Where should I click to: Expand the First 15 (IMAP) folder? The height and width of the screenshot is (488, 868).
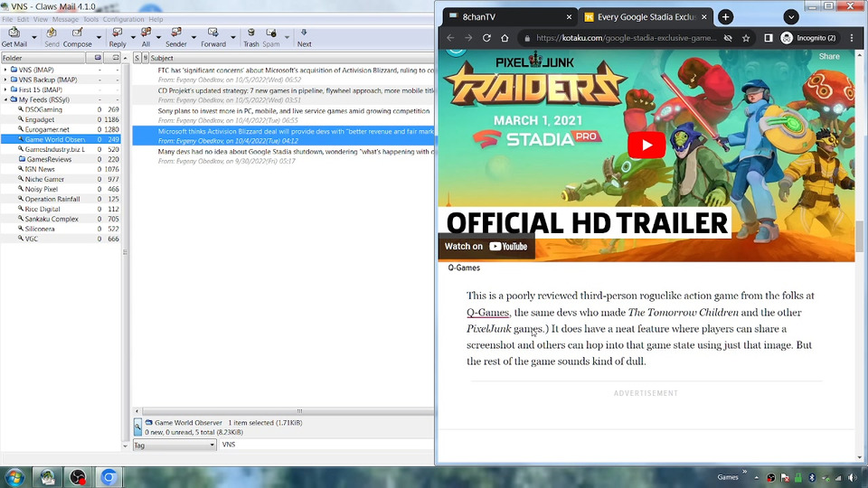tap(5, 89)
